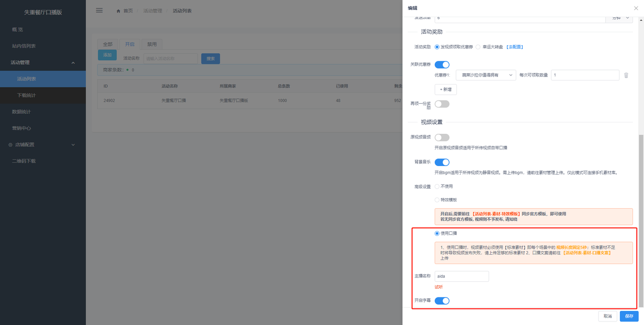Disable the 背景音乐 switch
644x325 pixels.
point(442,162)
